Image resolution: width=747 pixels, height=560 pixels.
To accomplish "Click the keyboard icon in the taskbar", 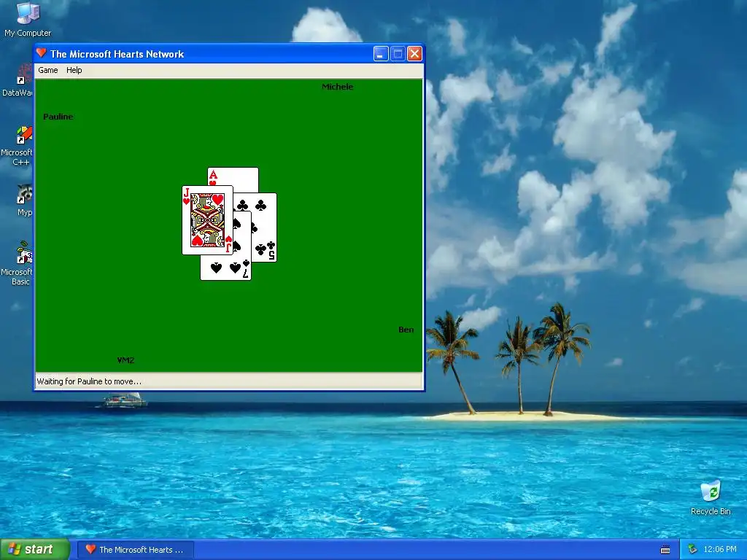I will 665,550.
